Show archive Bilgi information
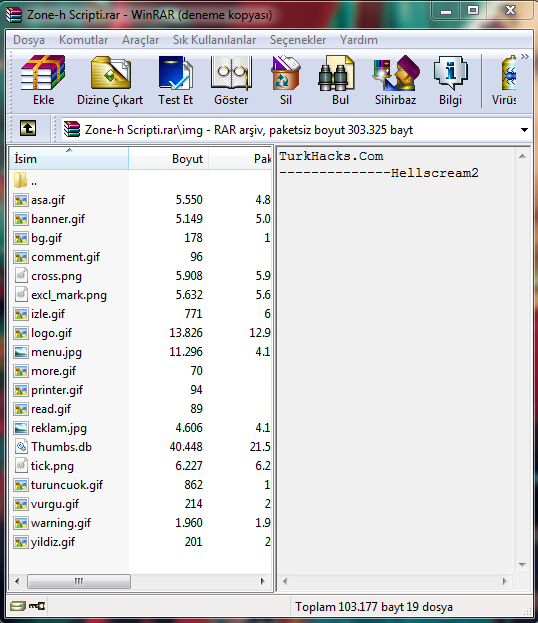The height and width of the screenshot is (623, 538). click(450, 81)
